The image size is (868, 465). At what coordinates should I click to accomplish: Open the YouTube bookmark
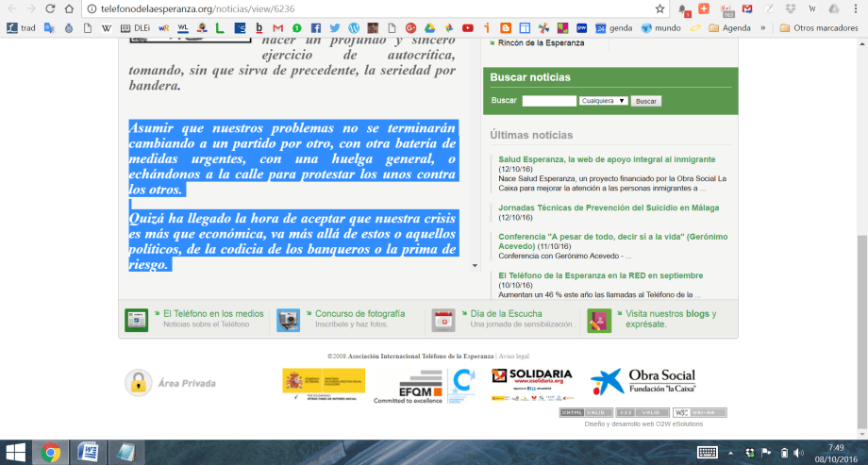tap(468, 27)
